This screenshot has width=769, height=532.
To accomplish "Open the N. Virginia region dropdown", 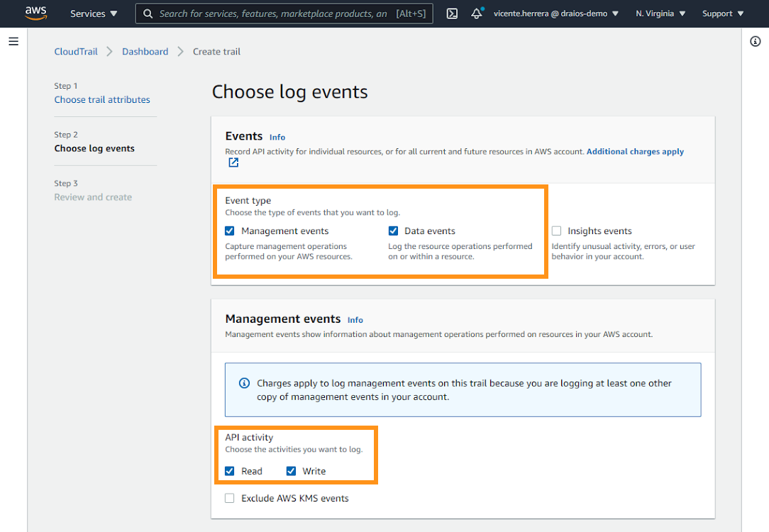I will pos(660,13).
